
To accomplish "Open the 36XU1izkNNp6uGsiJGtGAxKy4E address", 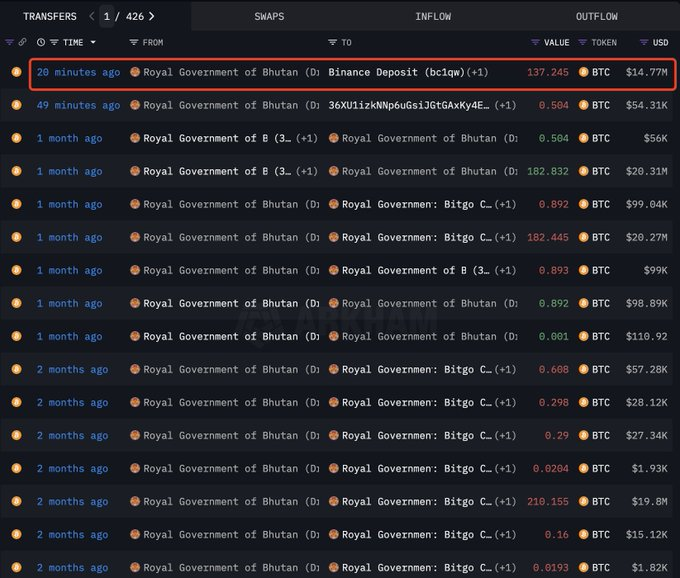I will [x=409, y=105].
